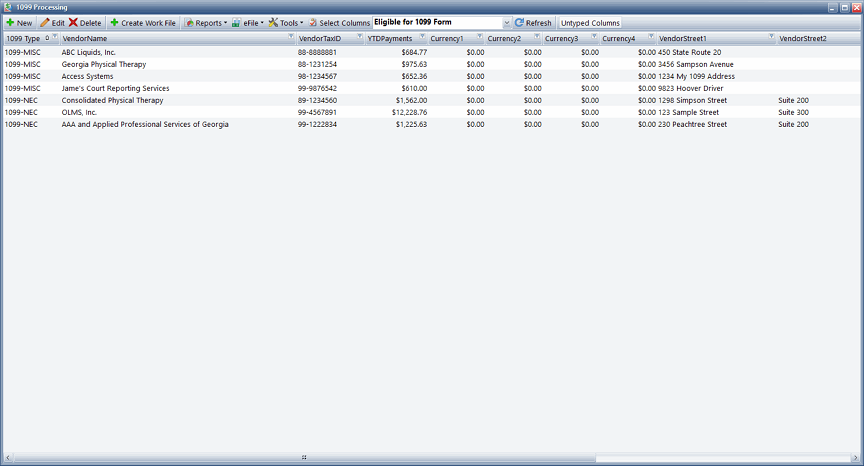Viewport: 864px width, 466px height.
Task: Click Create Work File button
Action: click(143, 23)
